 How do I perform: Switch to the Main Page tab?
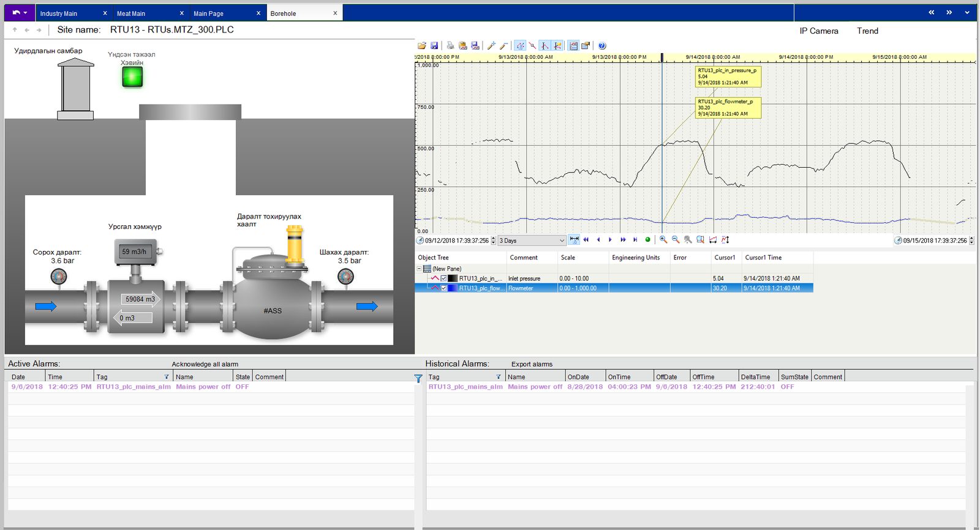pyautogui.click(x=208, y=13)
